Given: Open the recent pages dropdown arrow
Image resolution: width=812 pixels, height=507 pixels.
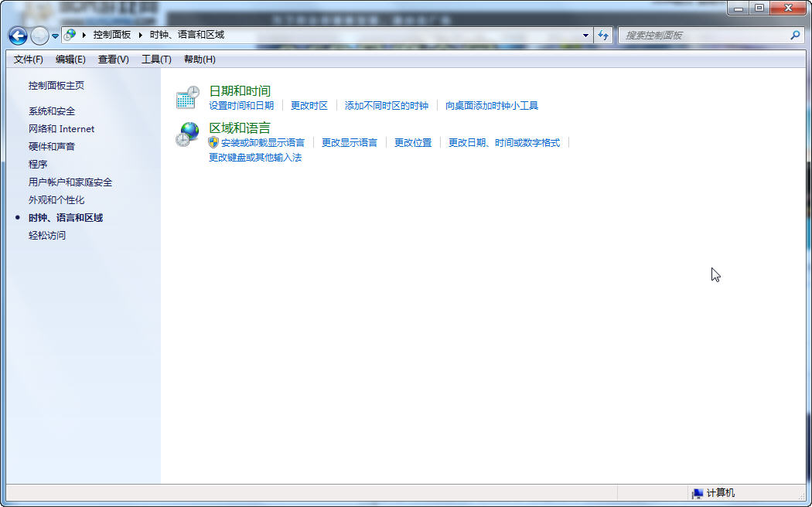Looking at the screenshot, I should click(x=55, y=36).
